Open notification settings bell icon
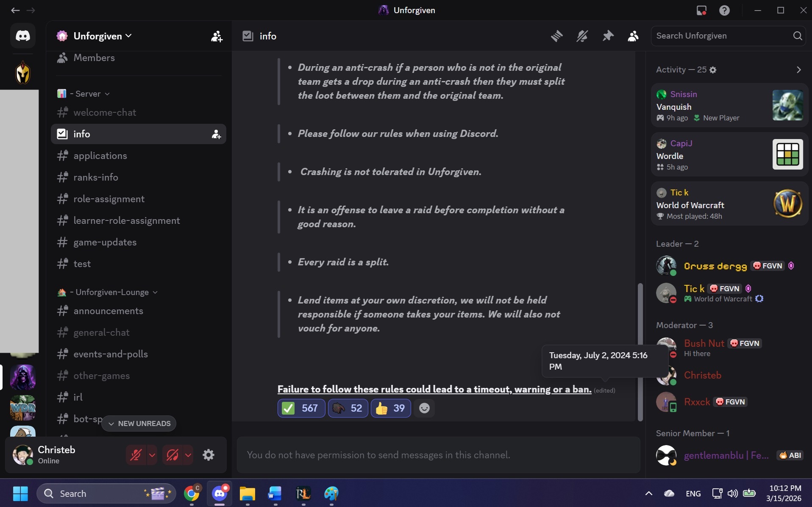The width and height of the screenshot is (812, 507). coord(582,36)
